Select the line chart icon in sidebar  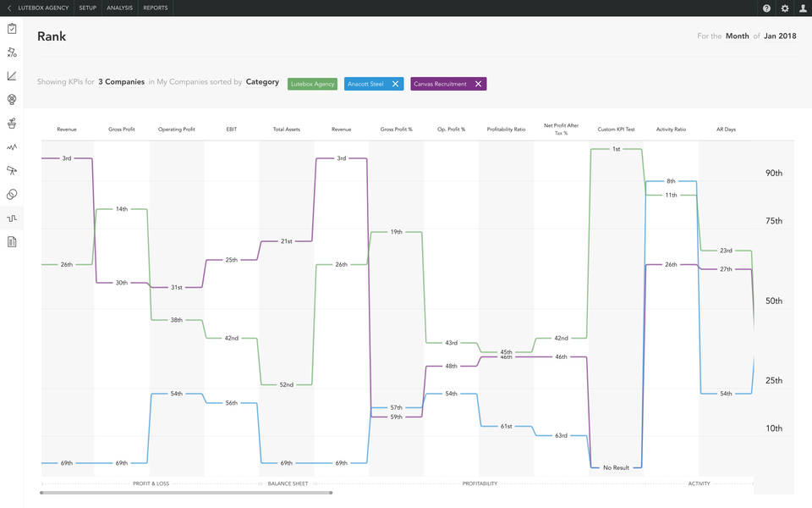(12, 75)
